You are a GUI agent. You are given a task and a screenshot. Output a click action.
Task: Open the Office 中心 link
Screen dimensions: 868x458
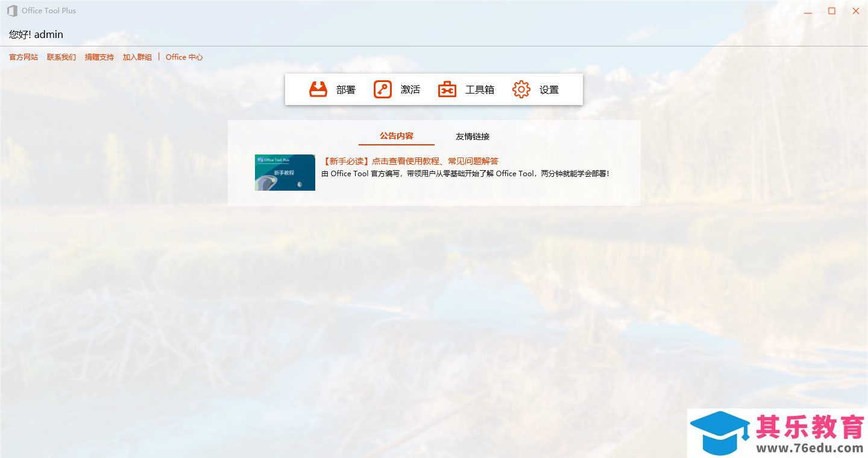click(x=184, y=57)
